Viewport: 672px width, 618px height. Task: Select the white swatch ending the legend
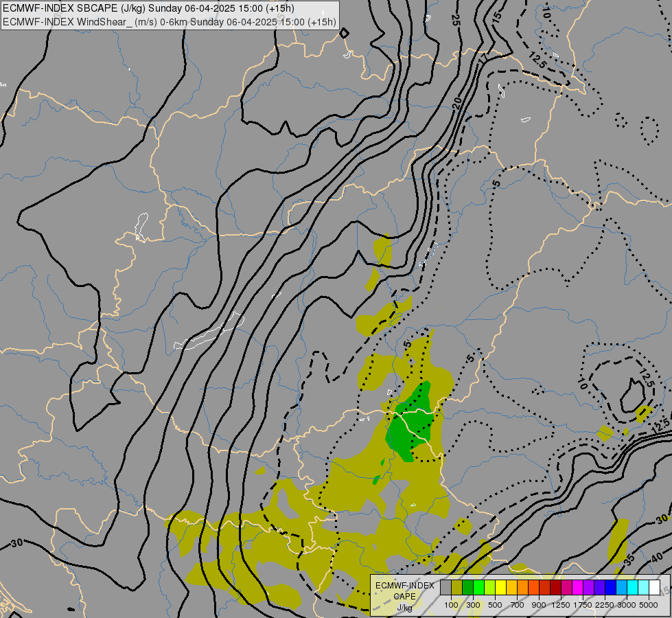(654, 587)
